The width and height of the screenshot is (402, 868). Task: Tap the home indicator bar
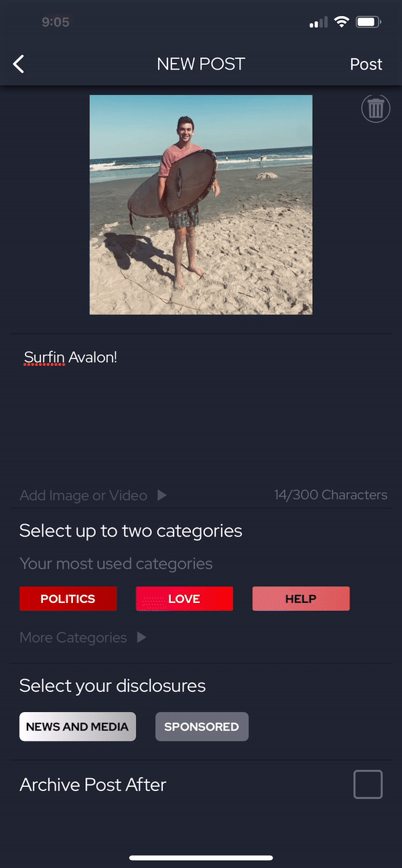(x=201, y=858)
